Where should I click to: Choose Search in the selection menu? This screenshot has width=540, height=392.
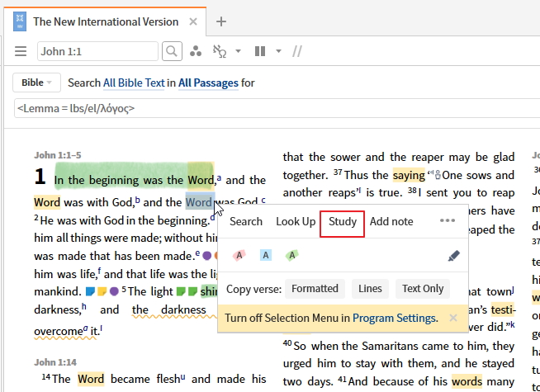coord(246,221)
